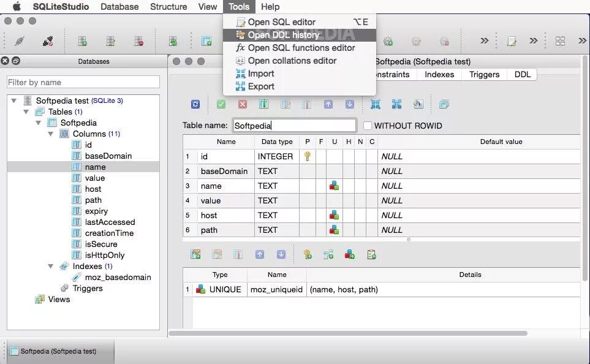Viewport: 590px width, 364px height.
Task: Choose Open collations editor menu item
Action: click(x=300, y=61)
